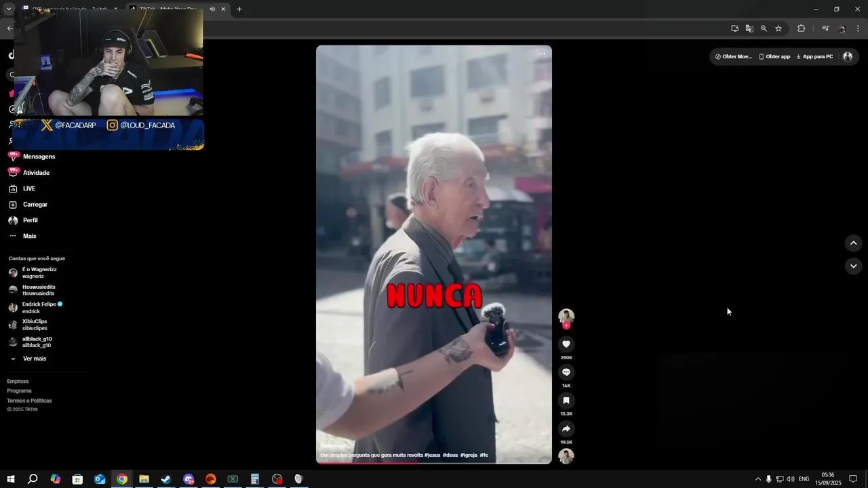Open followed account allblack_g10
The image size is (868, 488).
tap(31, 342)
